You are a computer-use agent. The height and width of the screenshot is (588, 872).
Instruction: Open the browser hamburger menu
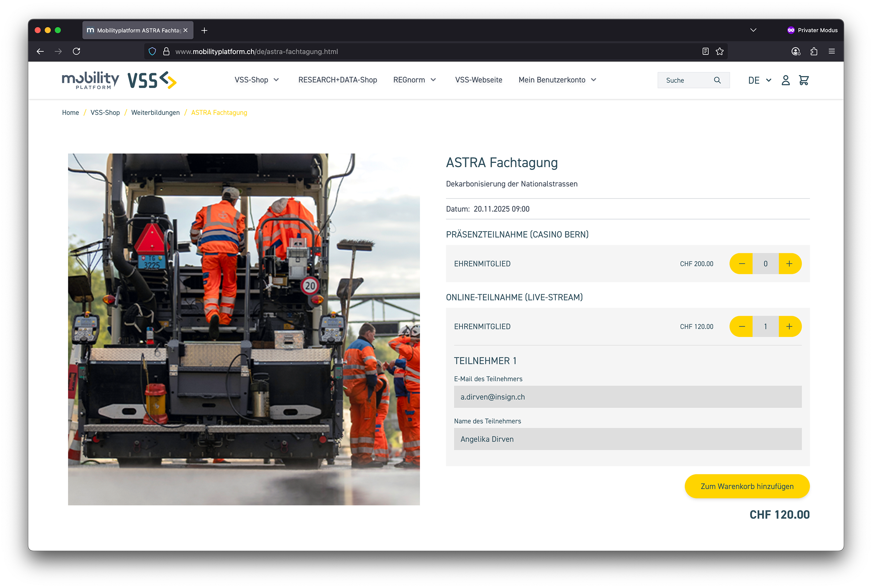pos(832,51)
